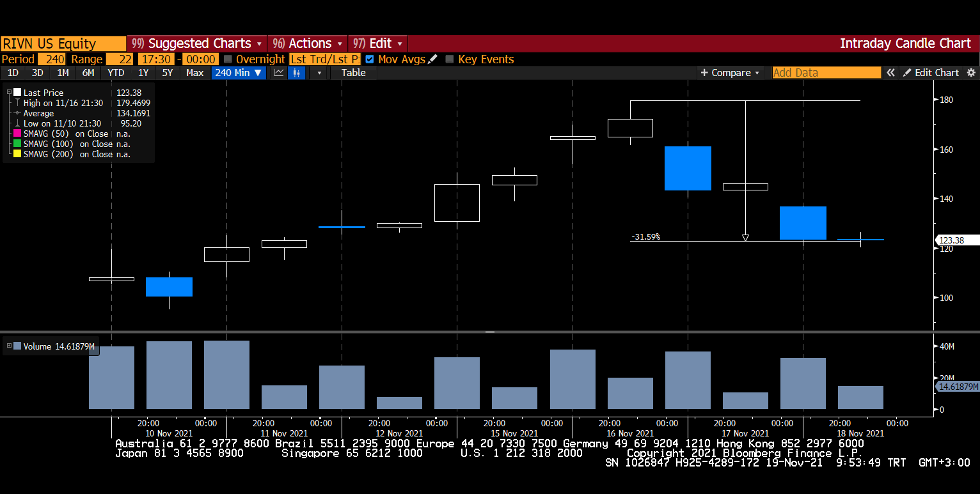This screenshot has width=980, height=494.
Task: Open the chart type dropdown arrow
Action: click(319, 73)
